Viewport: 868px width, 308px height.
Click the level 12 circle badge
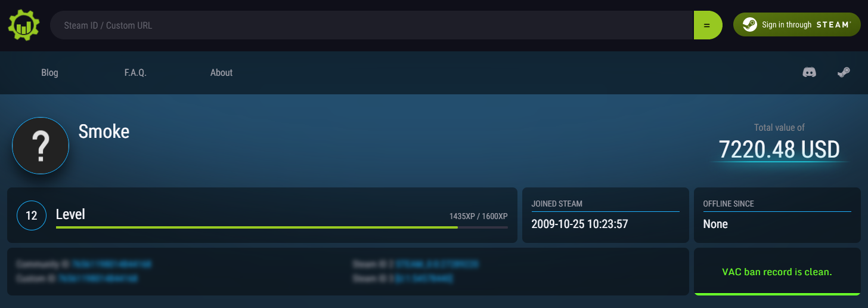click(x=32, y=215)
